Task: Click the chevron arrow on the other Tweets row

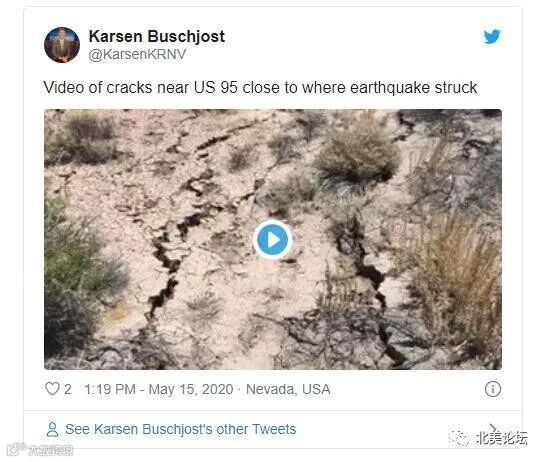Action: click(493, 428)
